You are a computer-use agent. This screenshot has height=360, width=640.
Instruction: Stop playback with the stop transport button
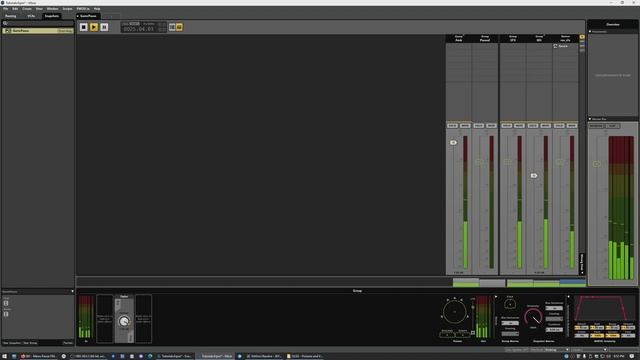84,27
